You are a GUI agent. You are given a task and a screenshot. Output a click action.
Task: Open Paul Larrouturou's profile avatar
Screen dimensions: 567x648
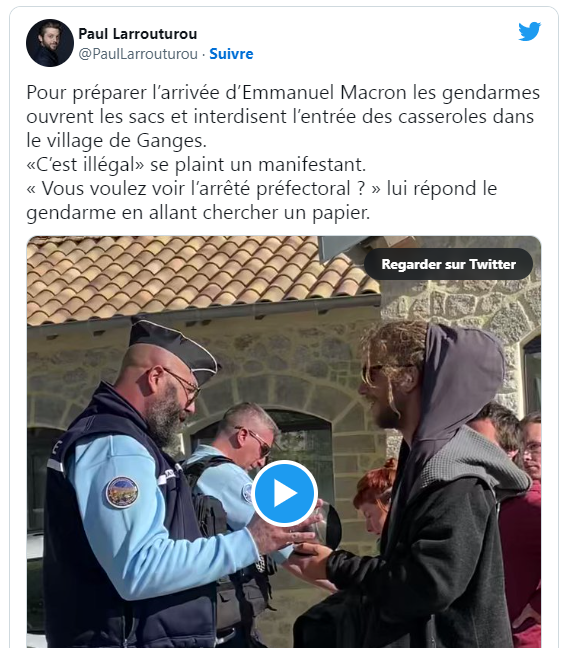pyautogui.click(x=50, y=43)
